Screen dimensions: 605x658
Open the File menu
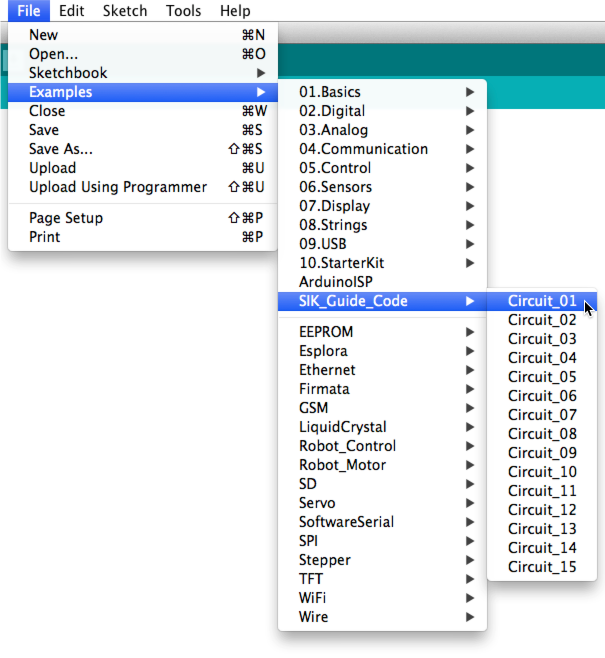point(29,10)
